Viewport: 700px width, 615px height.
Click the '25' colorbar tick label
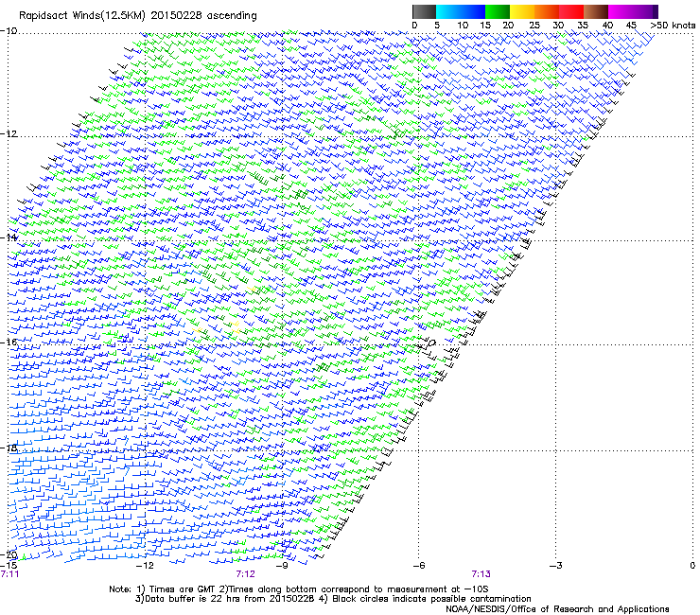(534, 26)
